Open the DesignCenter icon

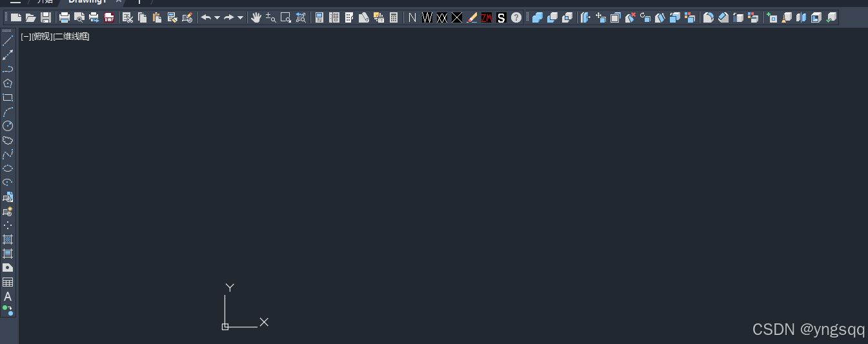pyautogui.click(x=334, y=17)
